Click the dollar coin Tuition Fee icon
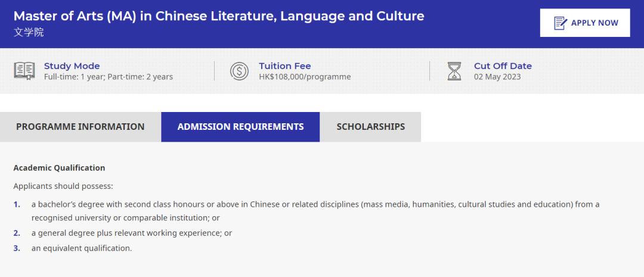This screenshot has height=277, width=644. click(239, 71)
